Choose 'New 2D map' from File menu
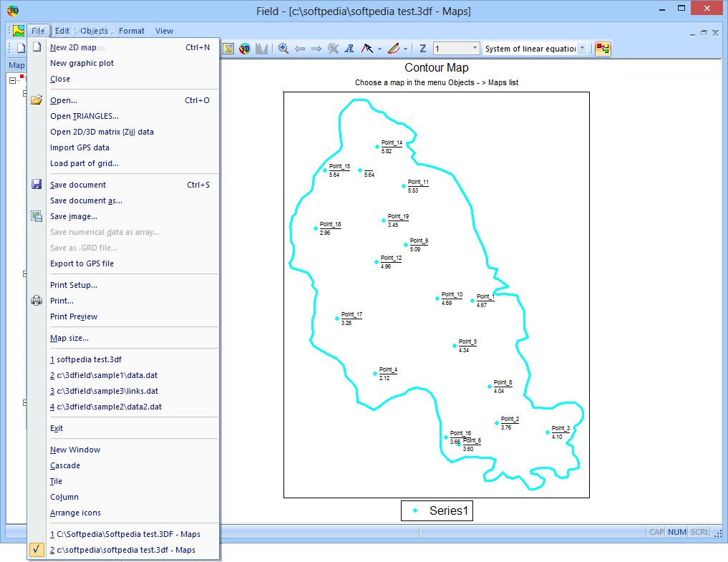Image resolution: width=728 pixels, height=562 pixels. (122, 47)
